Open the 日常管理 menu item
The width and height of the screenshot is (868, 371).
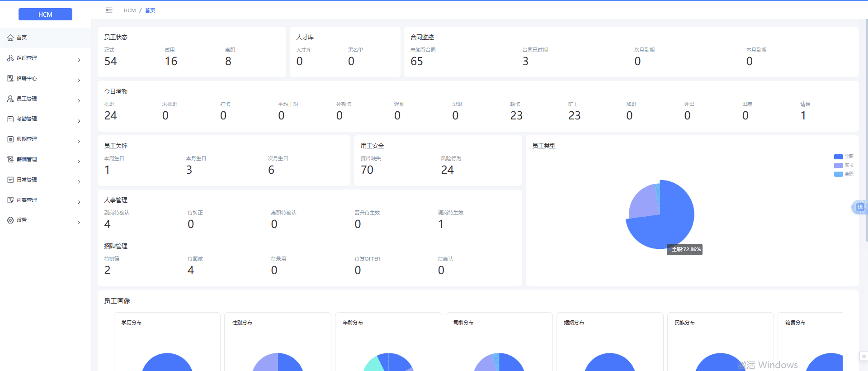pos(27,180)
